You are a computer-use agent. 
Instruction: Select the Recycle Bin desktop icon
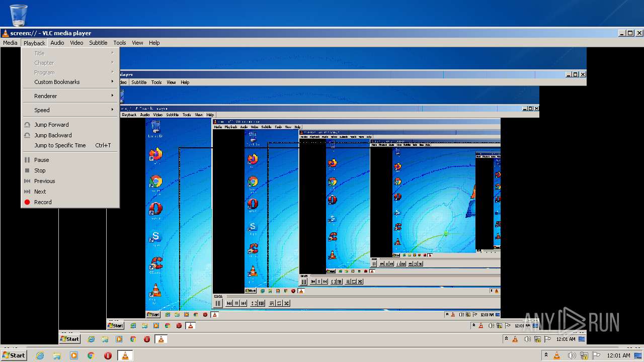click(x=19, y=15)
